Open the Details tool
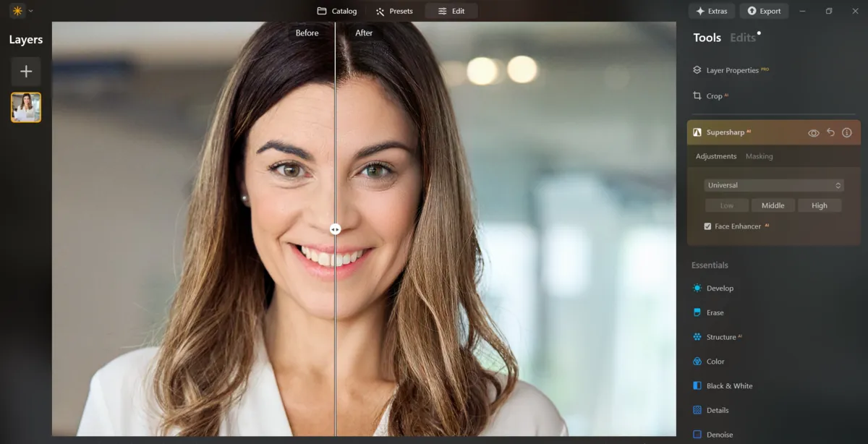This screenshot has width=868, height=444. (x=717, y=410)
